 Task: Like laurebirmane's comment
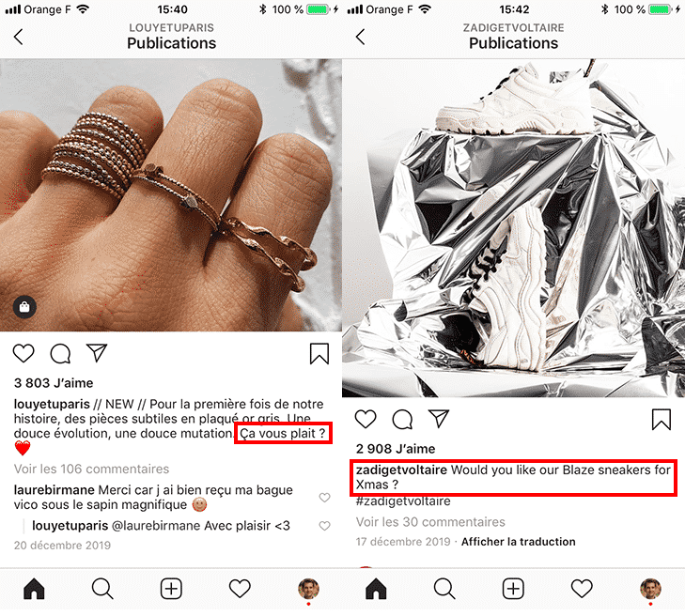(324, 498)
